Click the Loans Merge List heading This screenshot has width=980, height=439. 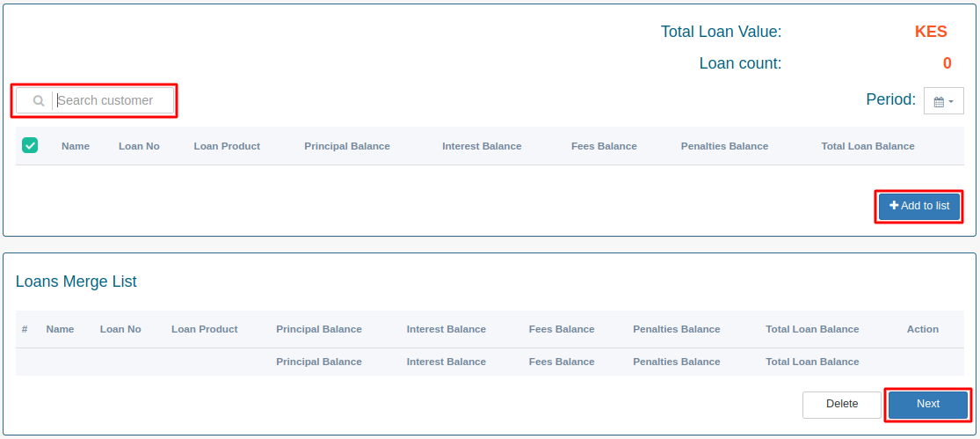[x=76, y=282]
